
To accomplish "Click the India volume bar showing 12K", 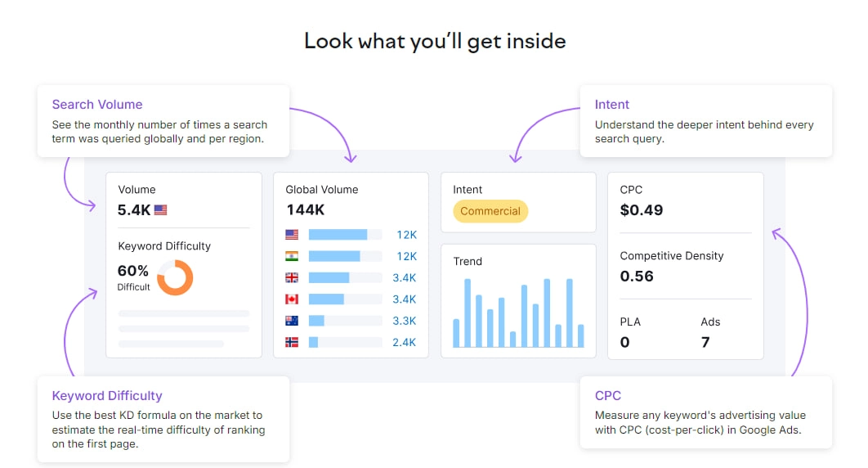I will pos(346,256).
